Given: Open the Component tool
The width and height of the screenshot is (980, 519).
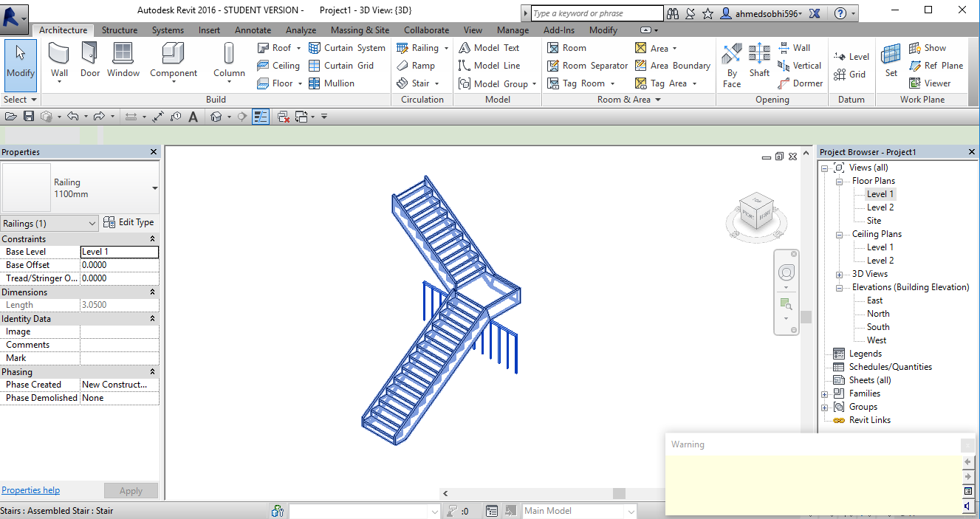Looking at the screenshot, I should (173, 62).
